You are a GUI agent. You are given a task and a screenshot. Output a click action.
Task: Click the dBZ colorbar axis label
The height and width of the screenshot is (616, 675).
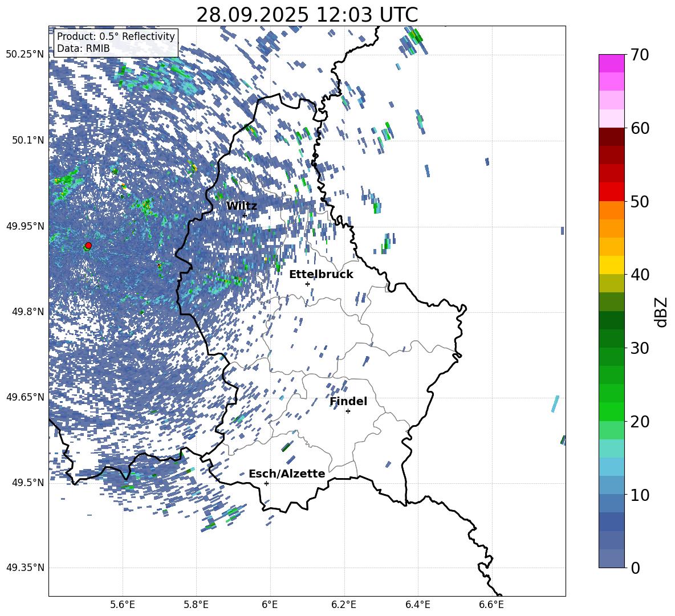662,312
